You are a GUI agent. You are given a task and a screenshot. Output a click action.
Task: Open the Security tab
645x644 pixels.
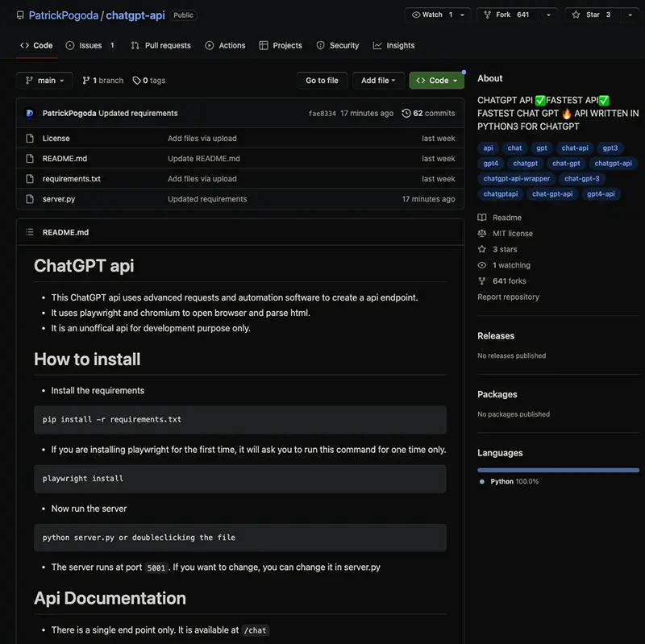338,46
